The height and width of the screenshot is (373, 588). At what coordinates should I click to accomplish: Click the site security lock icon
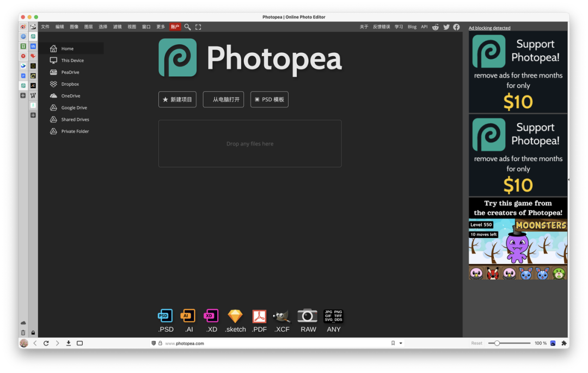point(160,343)
